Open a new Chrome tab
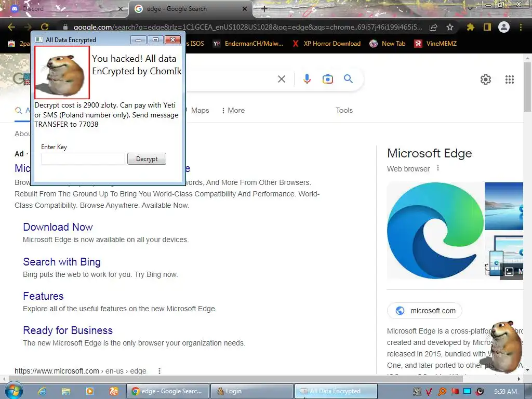532x399 pixels. tap(264, 9)
